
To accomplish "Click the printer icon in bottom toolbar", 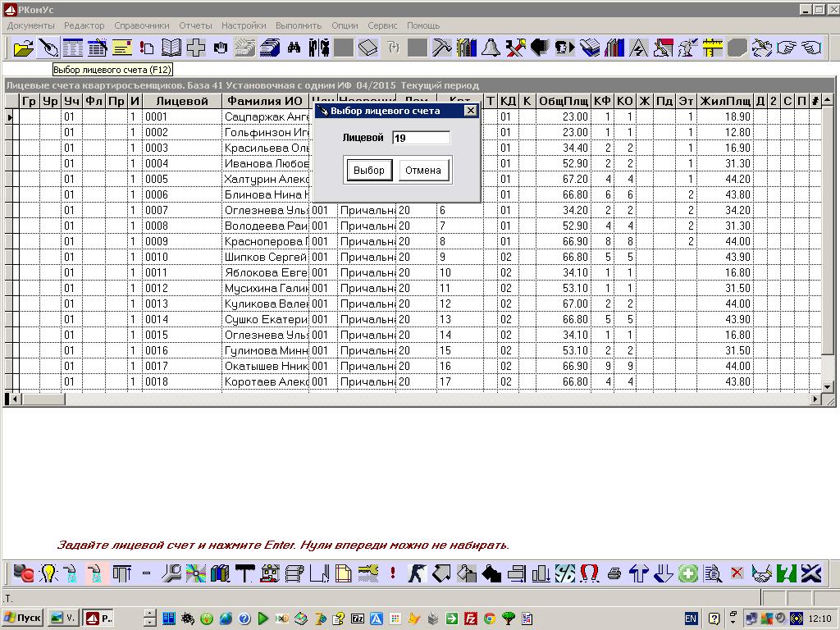I will [x=614, y=573].
